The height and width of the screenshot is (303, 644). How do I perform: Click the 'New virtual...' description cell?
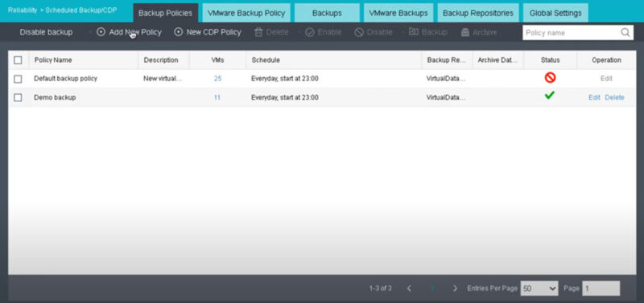point(163,78)
